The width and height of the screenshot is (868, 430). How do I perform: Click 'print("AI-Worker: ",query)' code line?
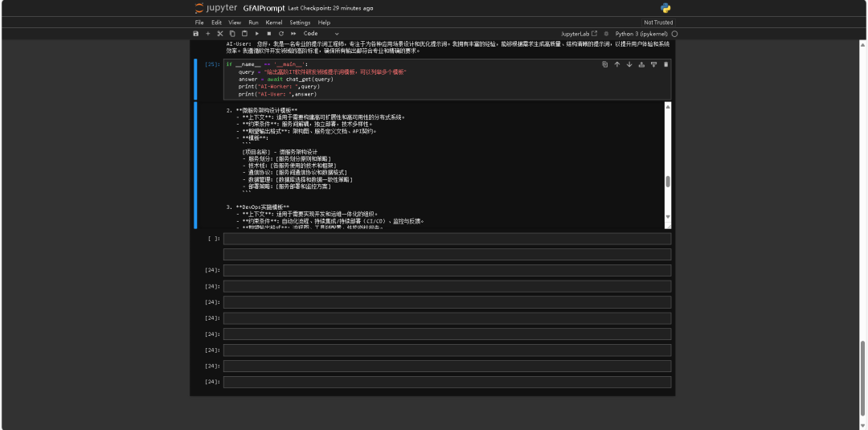tap(279, 86)
